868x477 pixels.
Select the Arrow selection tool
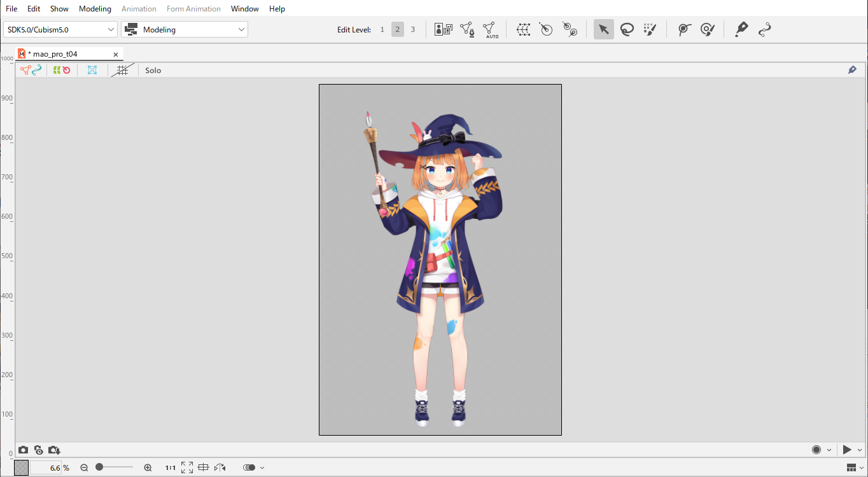tap(603, 29)
